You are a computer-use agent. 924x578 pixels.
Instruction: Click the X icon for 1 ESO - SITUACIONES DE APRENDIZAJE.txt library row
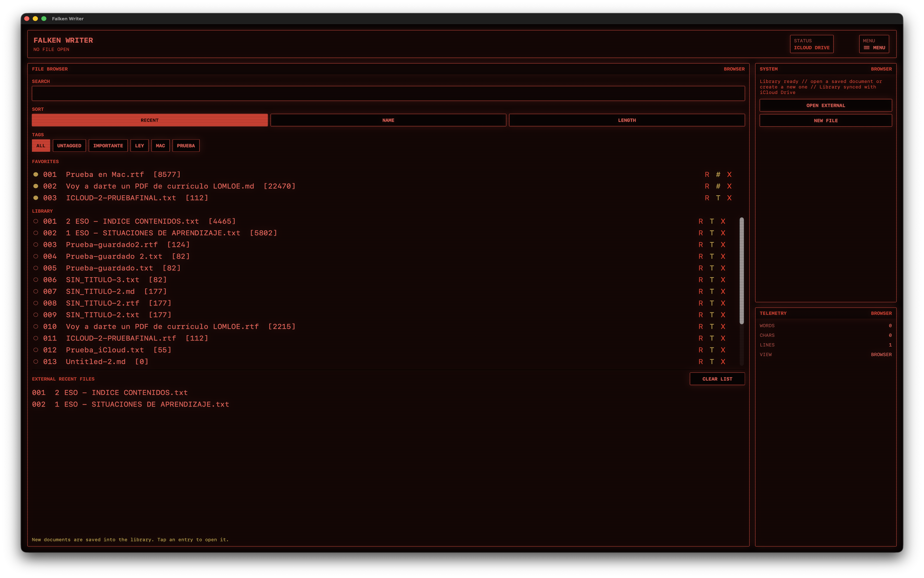(x=723, y=233)
